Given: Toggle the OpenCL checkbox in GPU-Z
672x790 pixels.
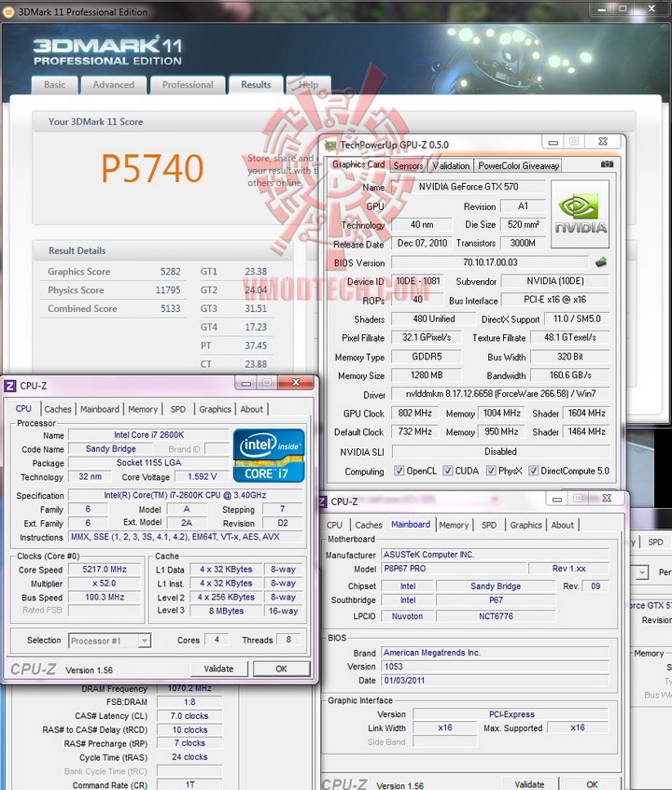Looking at the screenshot, I should tap(399, 471).
